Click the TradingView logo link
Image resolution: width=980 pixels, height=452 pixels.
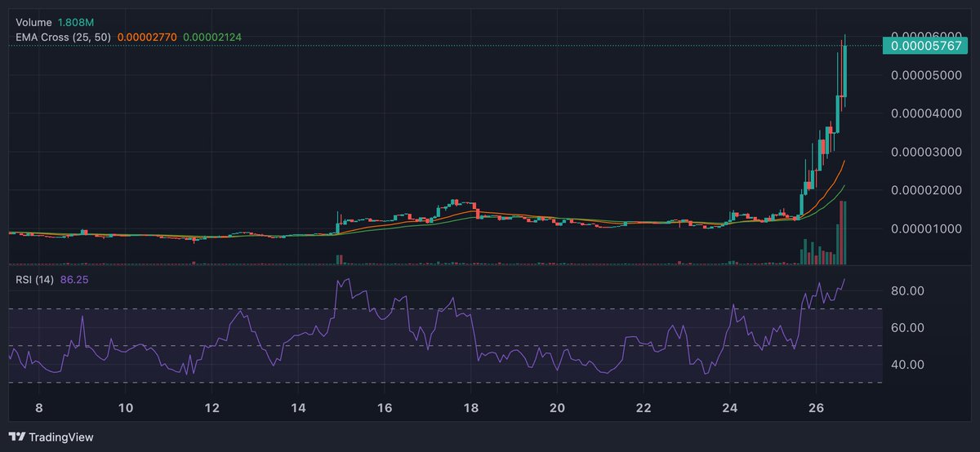(51, 437)
